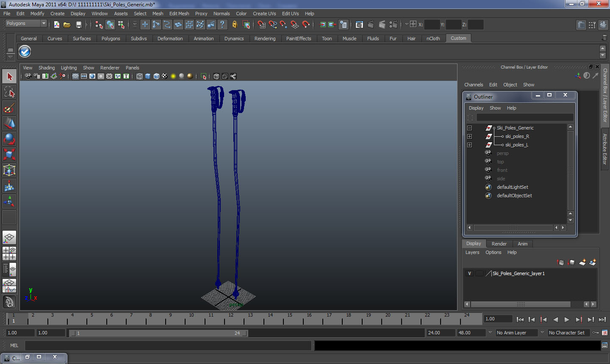The height and width of the screenshot is (364, 610).
Task: Switch to the Rendering shelf tab
Action: click(265, 39)
